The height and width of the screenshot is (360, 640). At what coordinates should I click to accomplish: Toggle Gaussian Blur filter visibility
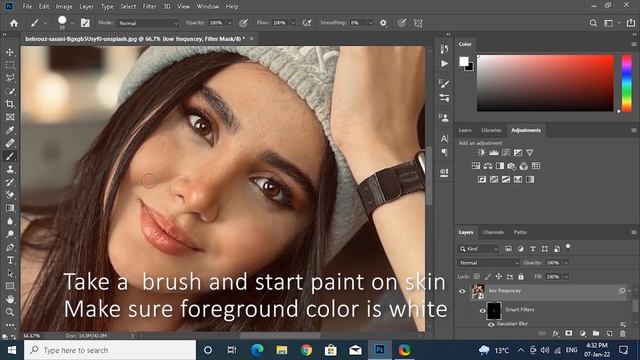tap(491, 325)
